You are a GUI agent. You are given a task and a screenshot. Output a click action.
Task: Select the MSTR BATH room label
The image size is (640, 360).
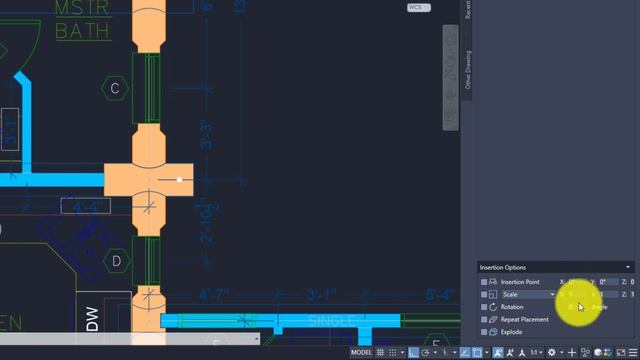click(x=82, y=20)
